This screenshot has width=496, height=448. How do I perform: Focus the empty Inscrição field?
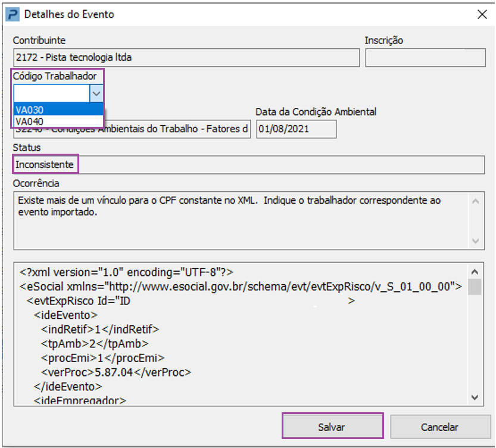[425, 58]
